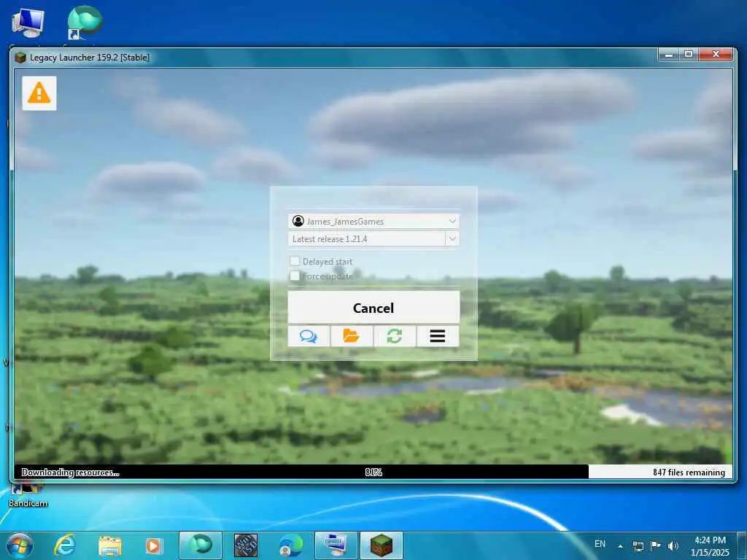Click the EN language indicator
Image resolution: width=747 pixels, height=560 pixels.
tap(600, 544)
